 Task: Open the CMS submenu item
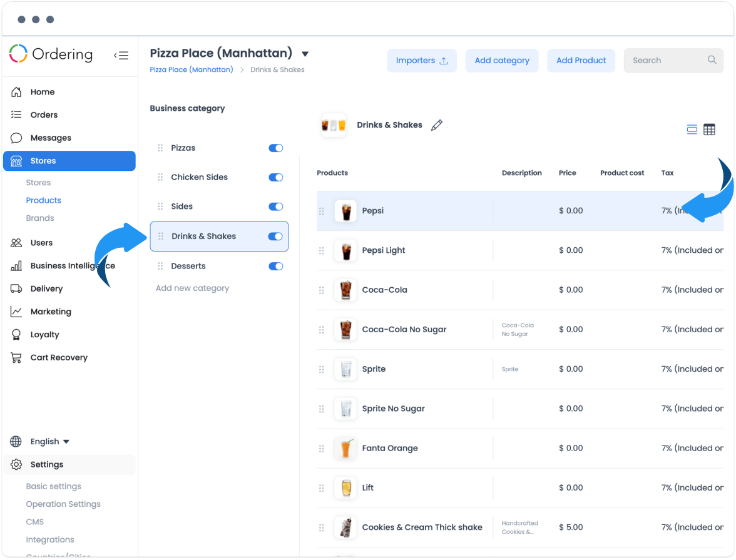(x=35, y=522)
